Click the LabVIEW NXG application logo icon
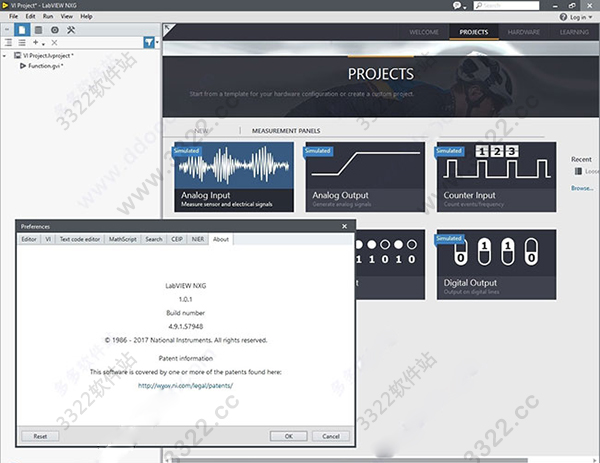600x463 pixels. click(x=5, y=5)
